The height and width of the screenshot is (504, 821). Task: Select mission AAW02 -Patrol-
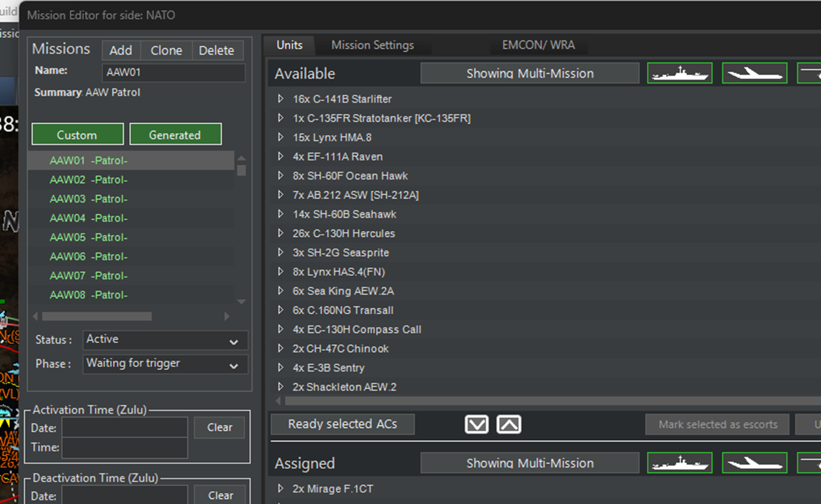click(131, 179)
